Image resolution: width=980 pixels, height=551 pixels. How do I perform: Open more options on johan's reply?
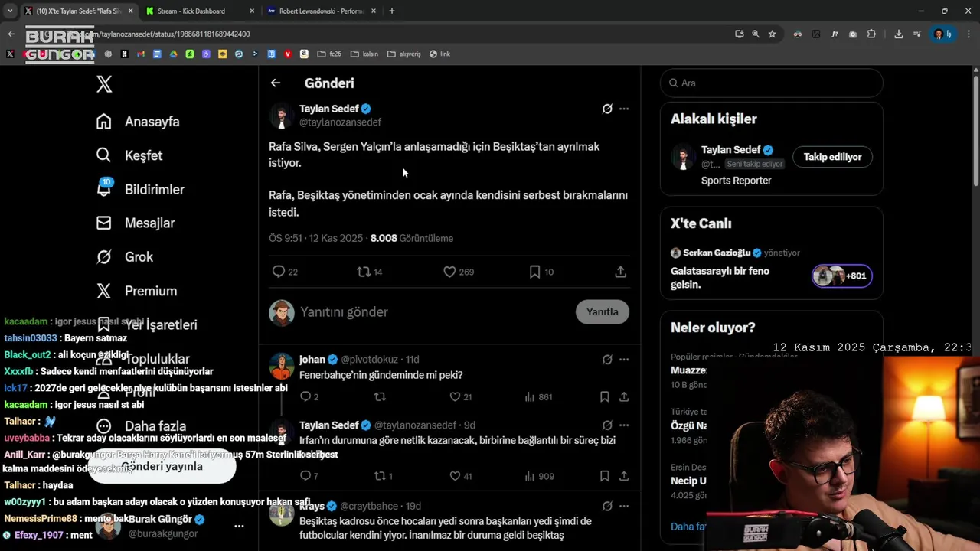coord(624,359)
